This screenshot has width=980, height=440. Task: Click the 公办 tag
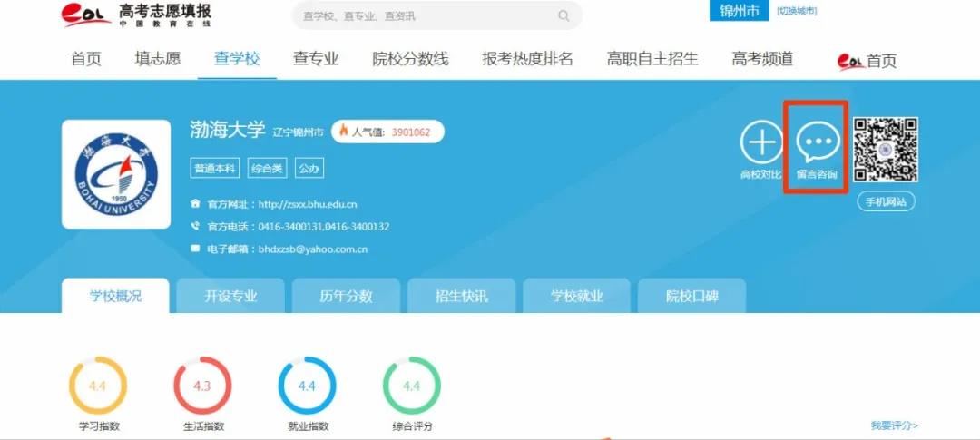(309, 168)
